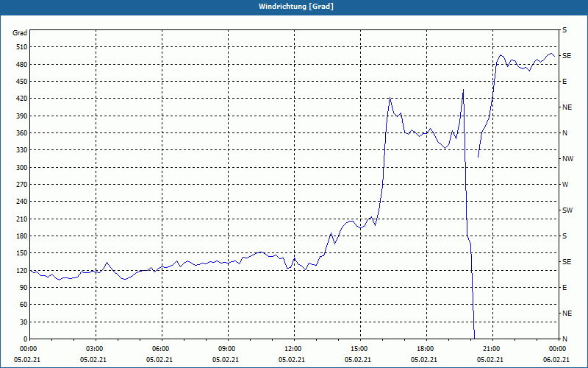Click the NW compass label
The width and height of the screenshot is (588, 368).
tap(567, 159)
